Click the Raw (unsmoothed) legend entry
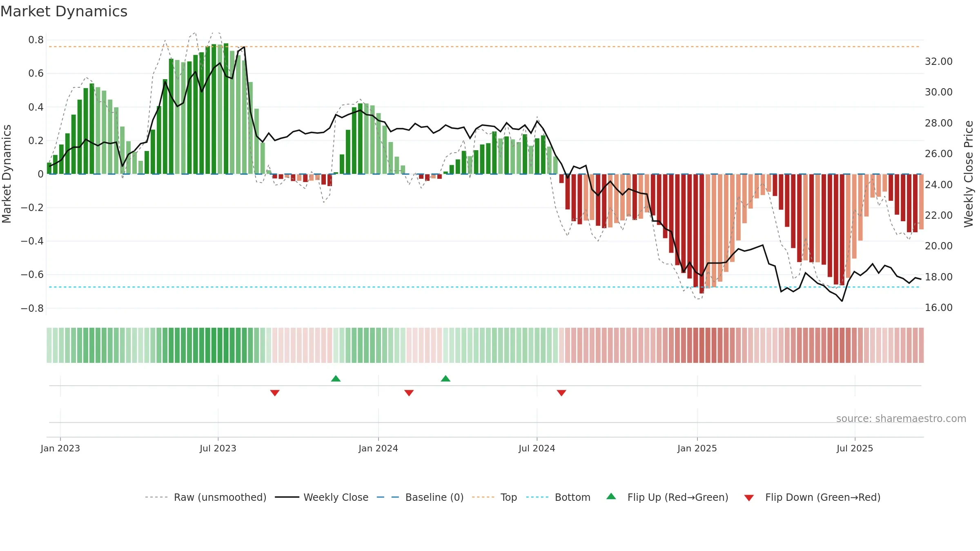The height and width of the screenshot is (551, 980). (206, 497)
